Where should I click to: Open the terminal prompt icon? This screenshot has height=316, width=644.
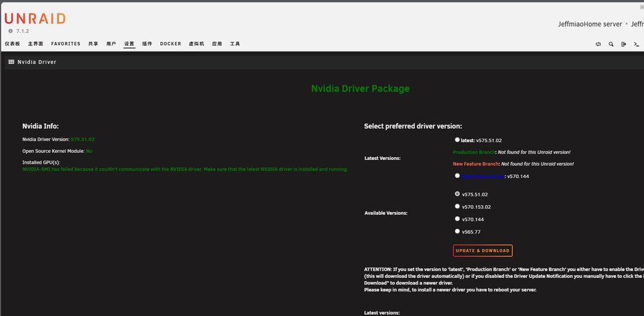point(636,44)
